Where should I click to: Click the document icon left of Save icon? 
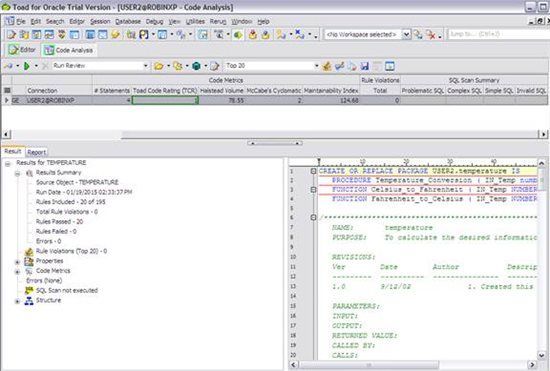point(352,66)
